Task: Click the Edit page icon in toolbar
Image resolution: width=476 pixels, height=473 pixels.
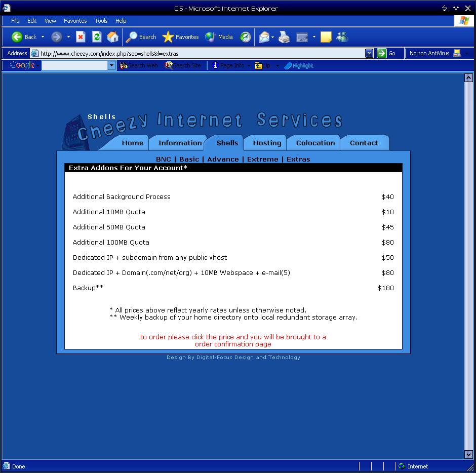Action: click(302, 37)
